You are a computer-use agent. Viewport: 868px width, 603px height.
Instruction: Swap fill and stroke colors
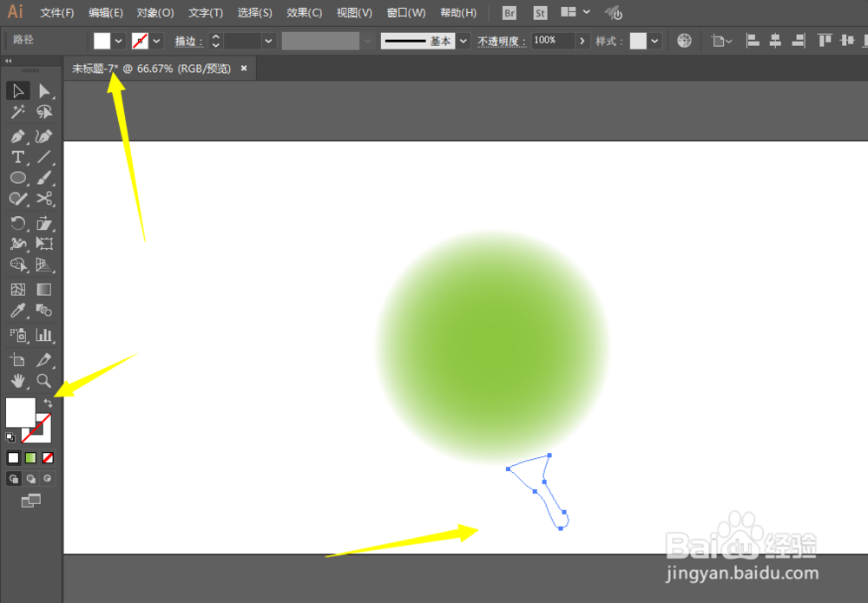[48, 403]
